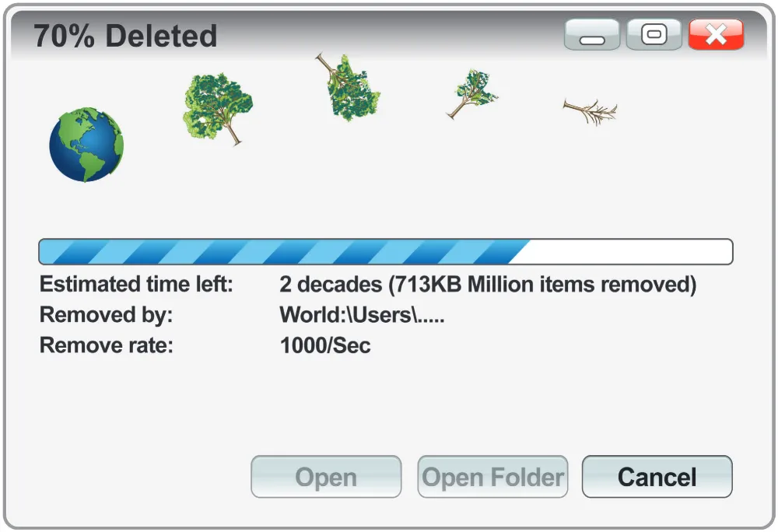
Task: Select the full leafy tree icon
Action: (217, 109)
